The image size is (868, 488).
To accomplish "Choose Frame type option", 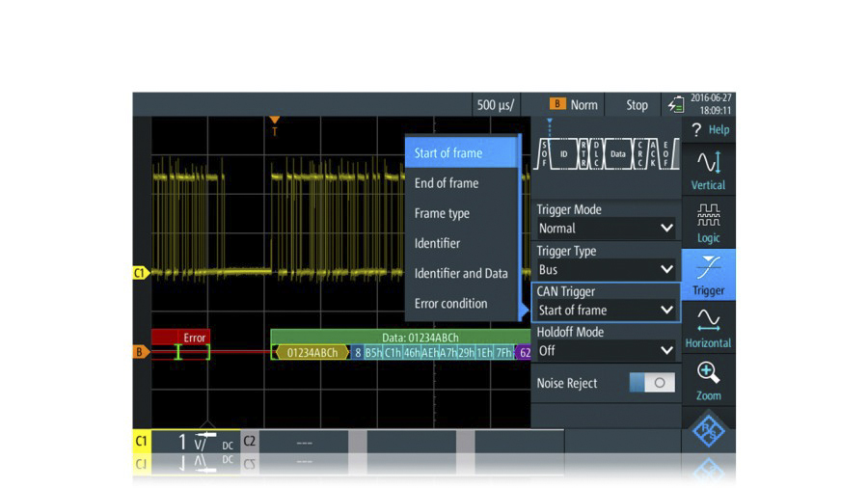I will click(x=461, y=213).
